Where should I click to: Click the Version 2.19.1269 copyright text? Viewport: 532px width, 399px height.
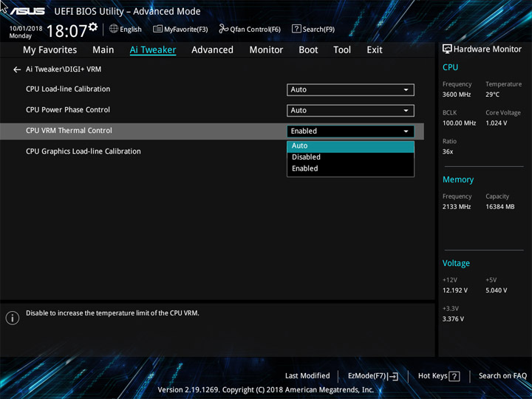pyautogui.click(x=266, y=389)
